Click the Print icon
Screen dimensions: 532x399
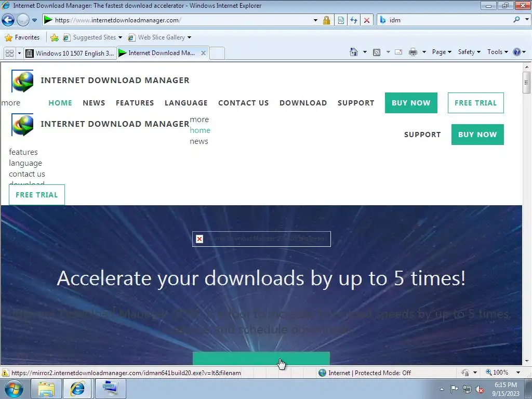pyautogui.click(x=413, y=52)
